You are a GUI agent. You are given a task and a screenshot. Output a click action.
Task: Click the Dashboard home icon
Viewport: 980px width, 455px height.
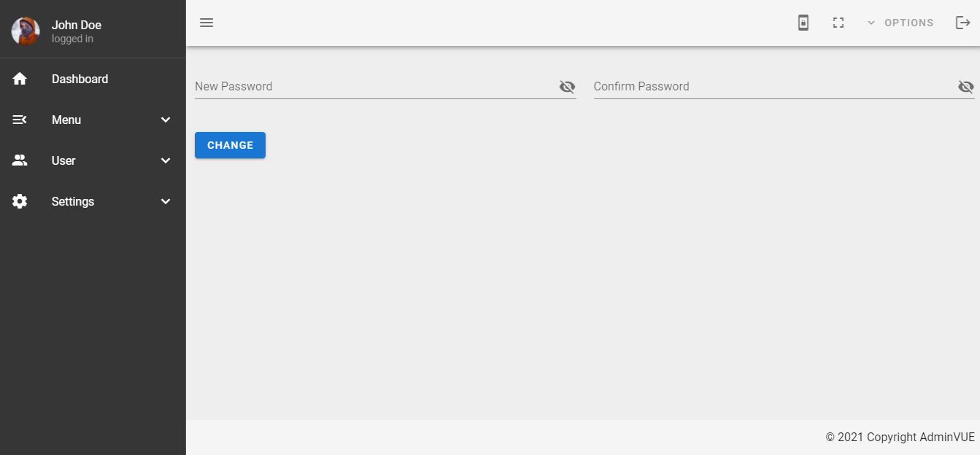click(x=20, y=79)
